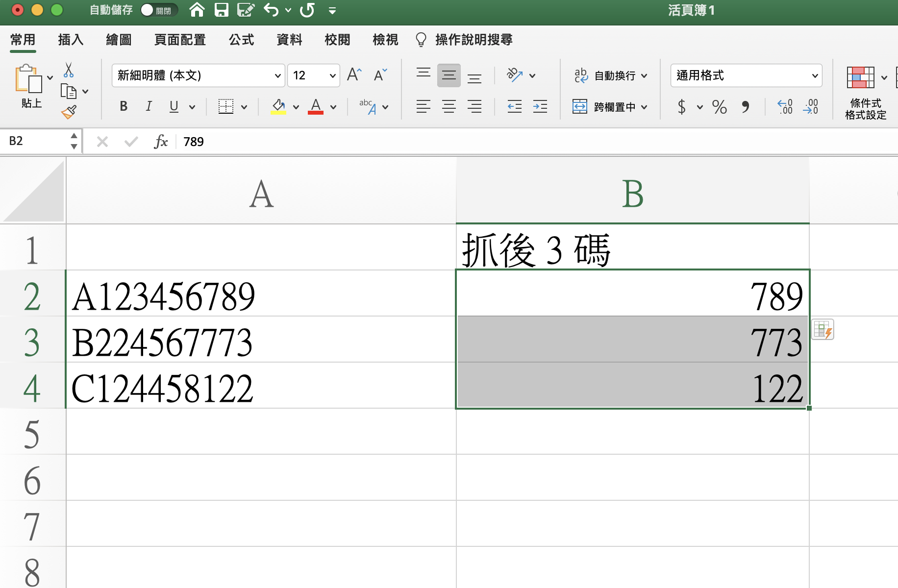898x588 pixels.
Task: Switch to the 檢視 (View) tab
Action: tap(385, 40)
